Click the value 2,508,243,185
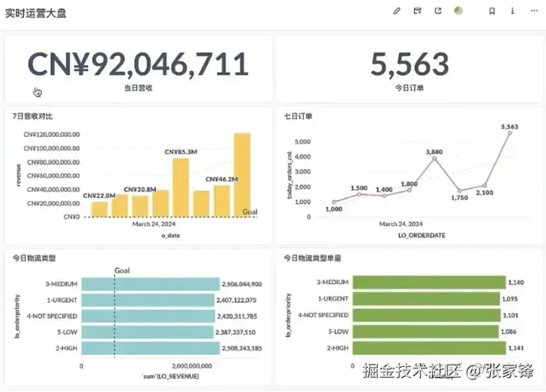Viewport: 546px width, 392px height. (242, 348)
